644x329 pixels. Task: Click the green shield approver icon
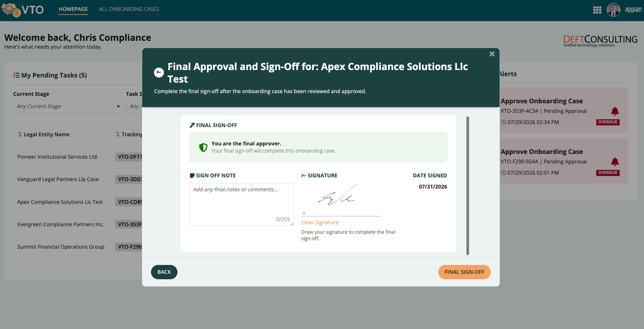coord(203,147)
